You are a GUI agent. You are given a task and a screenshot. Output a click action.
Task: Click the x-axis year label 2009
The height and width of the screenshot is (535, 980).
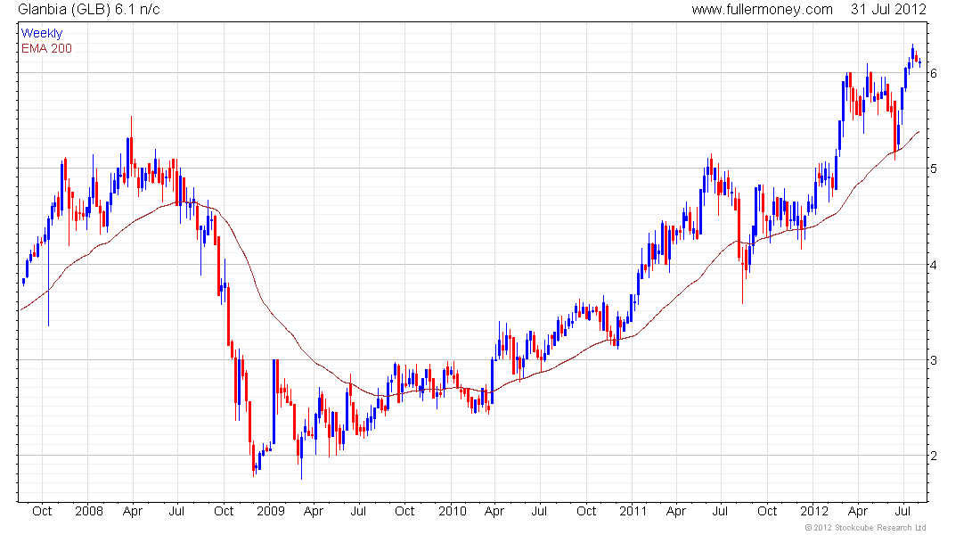(x=271, y=511)
